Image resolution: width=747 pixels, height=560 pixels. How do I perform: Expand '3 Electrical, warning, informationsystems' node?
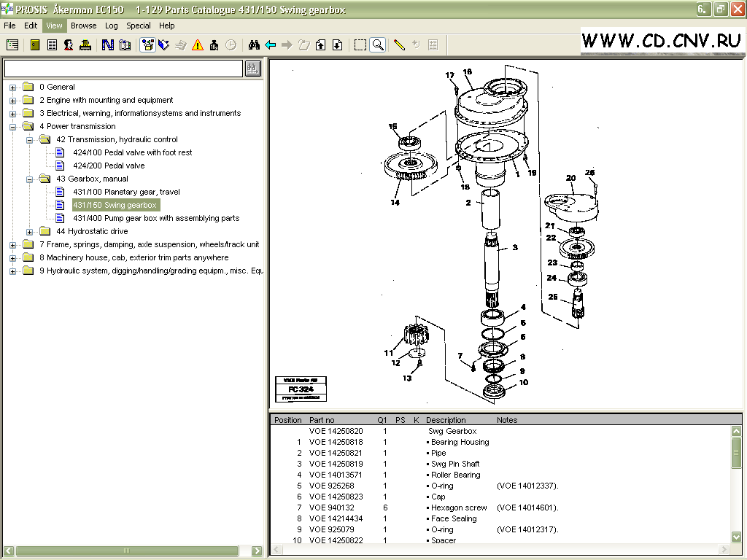13,114
